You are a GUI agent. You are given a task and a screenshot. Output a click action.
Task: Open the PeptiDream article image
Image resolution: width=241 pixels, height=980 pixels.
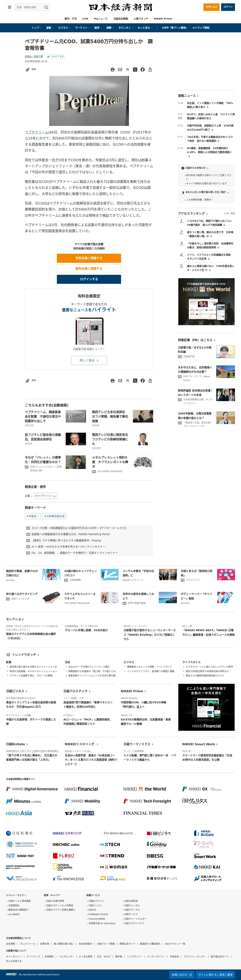(x=89, y=101)
